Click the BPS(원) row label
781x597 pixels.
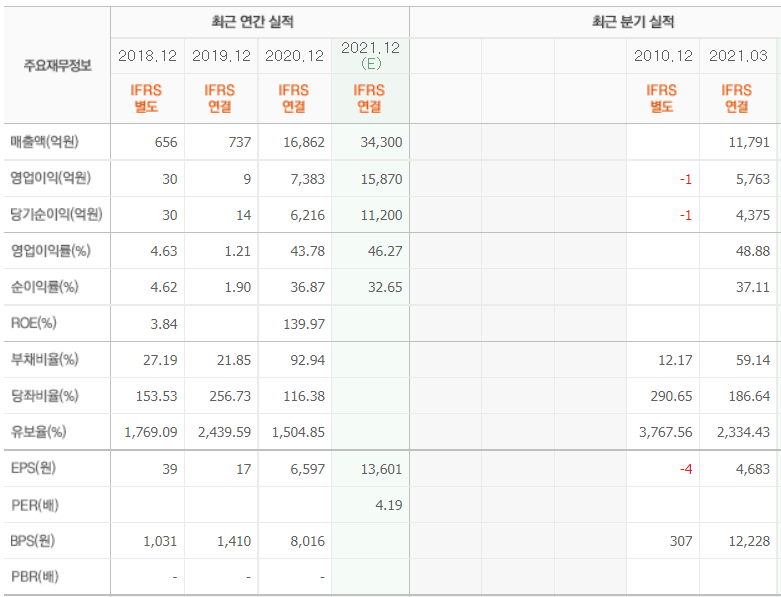click(32, 541)
